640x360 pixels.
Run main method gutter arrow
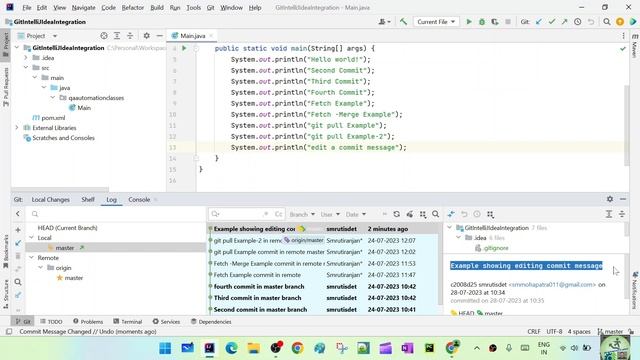pos(184,48)
